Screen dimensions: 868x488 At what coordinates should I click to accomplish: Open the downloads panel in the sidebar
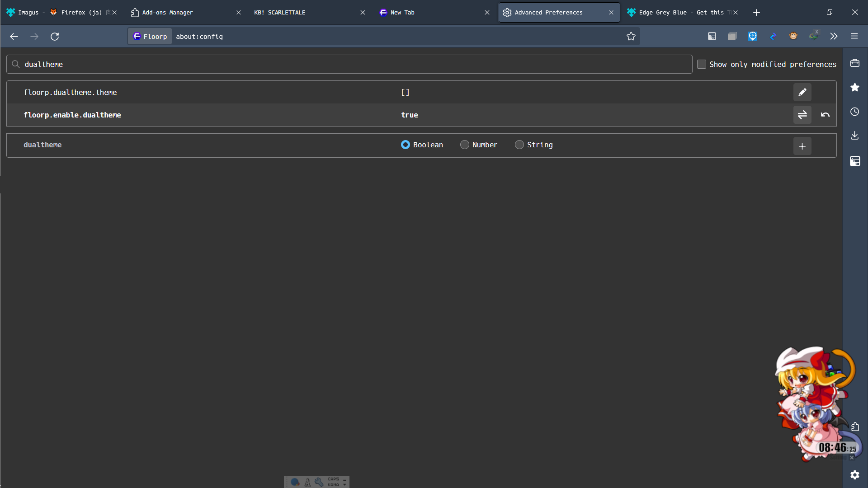tap(854, 135)
